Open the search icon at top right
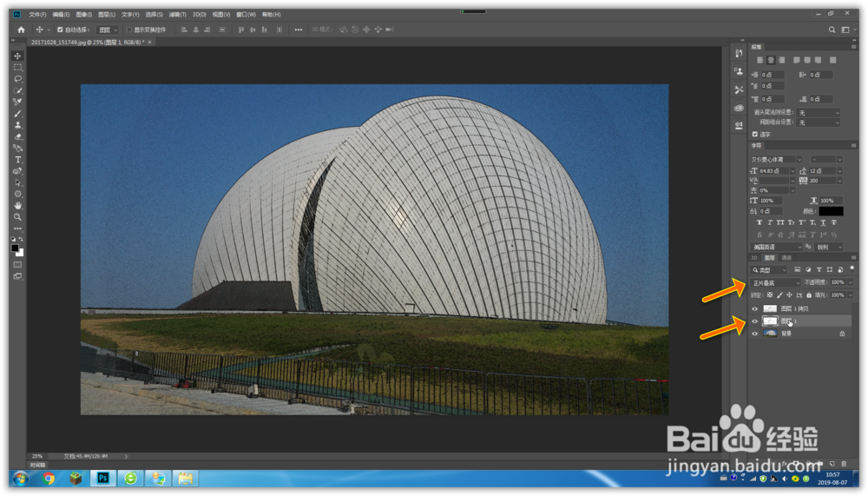This screenshot has height=496, width=868. [832, 30]
